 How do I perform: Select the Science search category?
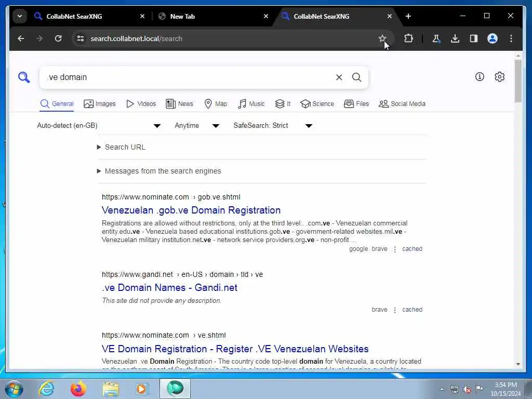pyautogui.click(x=317, y=104)
